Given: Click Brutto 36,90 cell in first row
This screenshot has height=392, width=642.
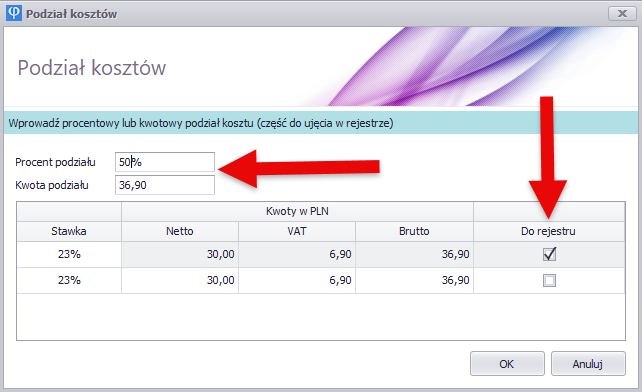Looking at the screenshot, I should point(414,254).
